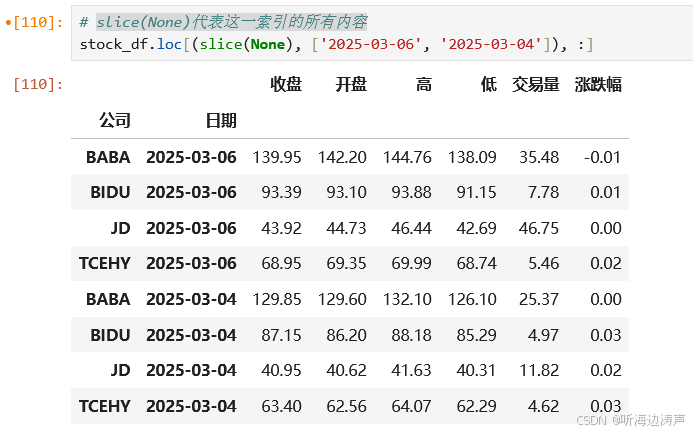Click the value 43.92

click(281, 228)
